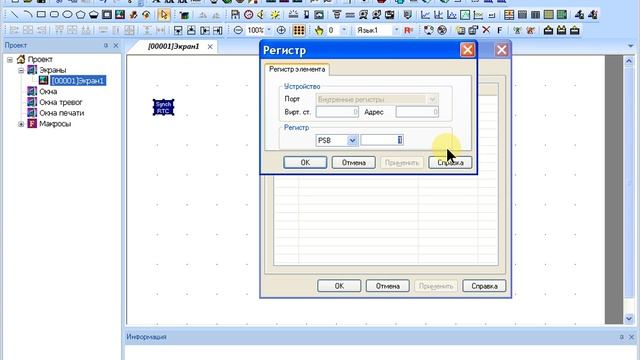
Task: Switch to the [00001]Экран1 document tab
Action: [x=173, y=47]
